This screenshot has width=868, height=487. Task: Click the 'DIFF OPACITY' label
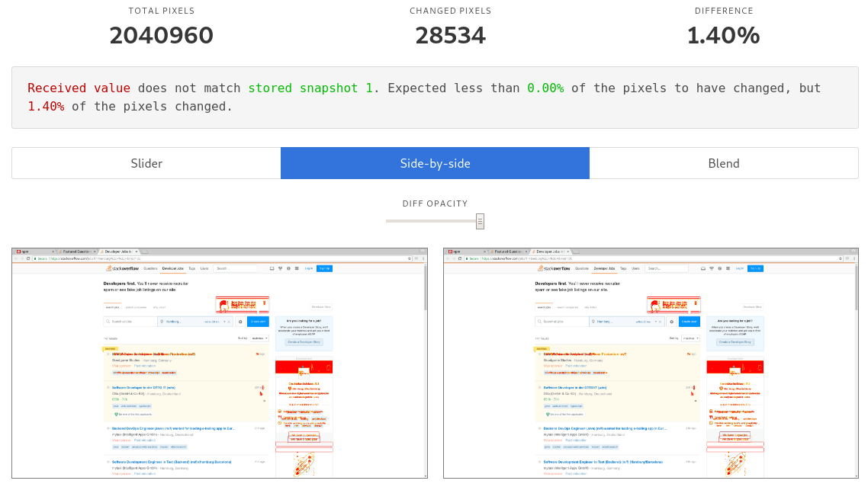[435, 203]
